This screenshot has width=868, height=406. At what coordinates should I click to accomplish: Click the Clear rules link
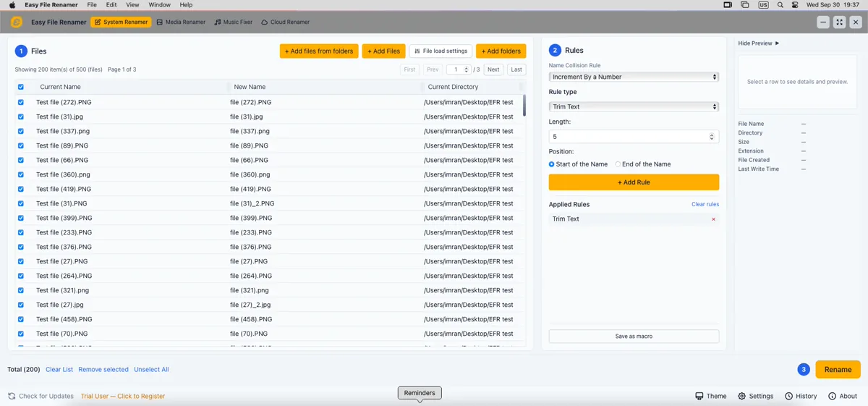(x=705, y=204)
